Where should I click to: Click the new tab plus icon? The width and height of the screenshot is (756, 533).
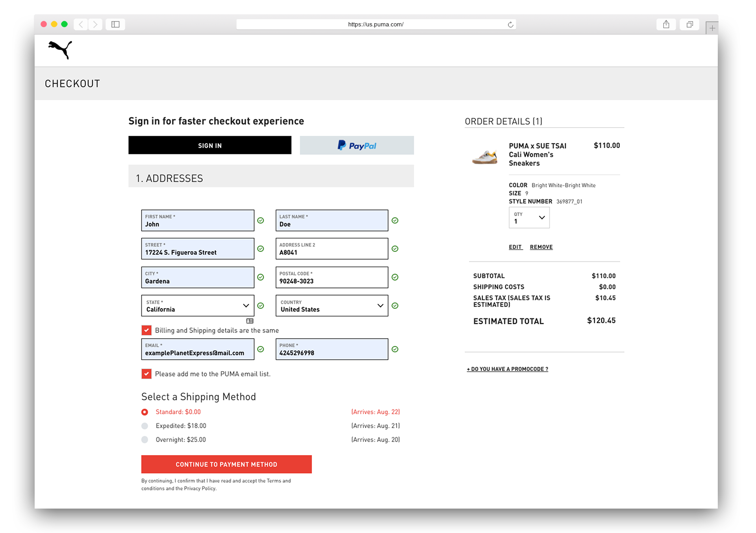[712, 28]
